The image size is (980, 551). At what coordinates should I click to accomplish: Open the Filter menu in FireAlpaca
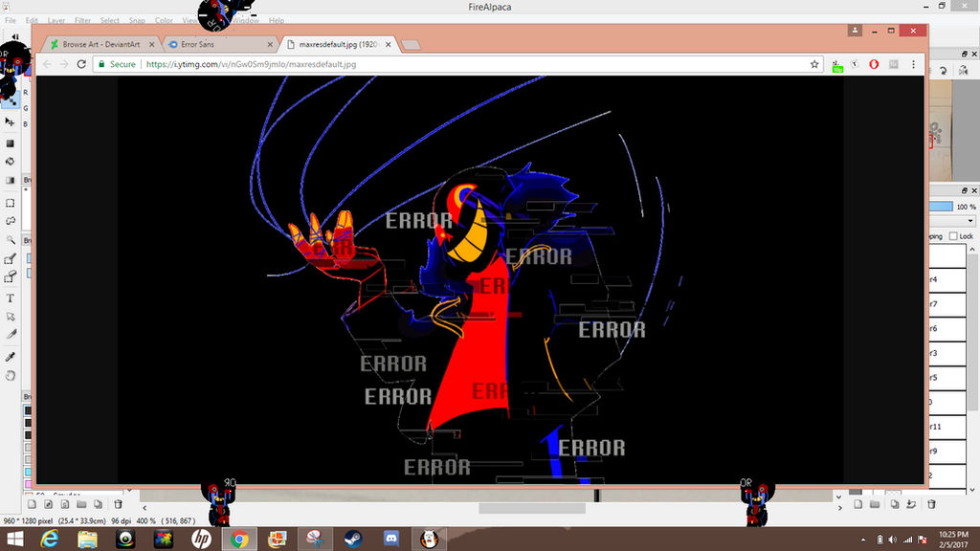click(82, 21)
